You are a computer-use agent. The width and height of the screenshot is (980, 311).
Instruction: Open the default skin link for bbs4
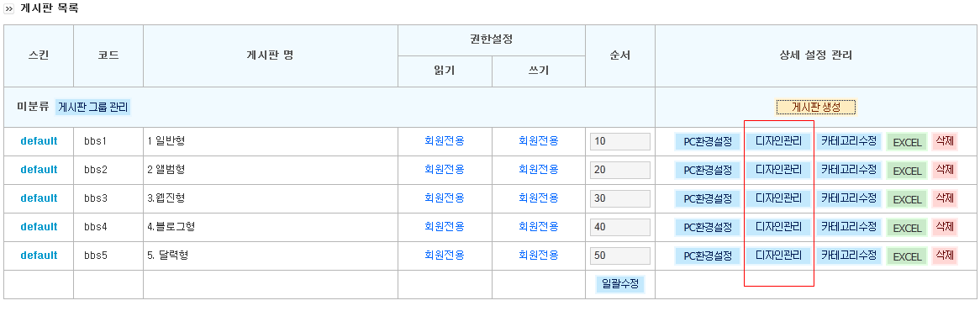[x=39, y=227]
